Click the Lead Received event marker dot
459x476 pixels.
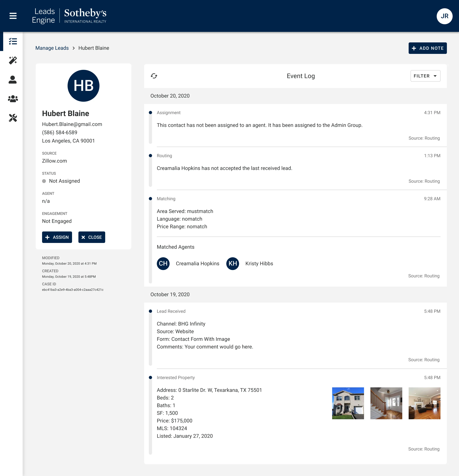(x=150, y=311)
